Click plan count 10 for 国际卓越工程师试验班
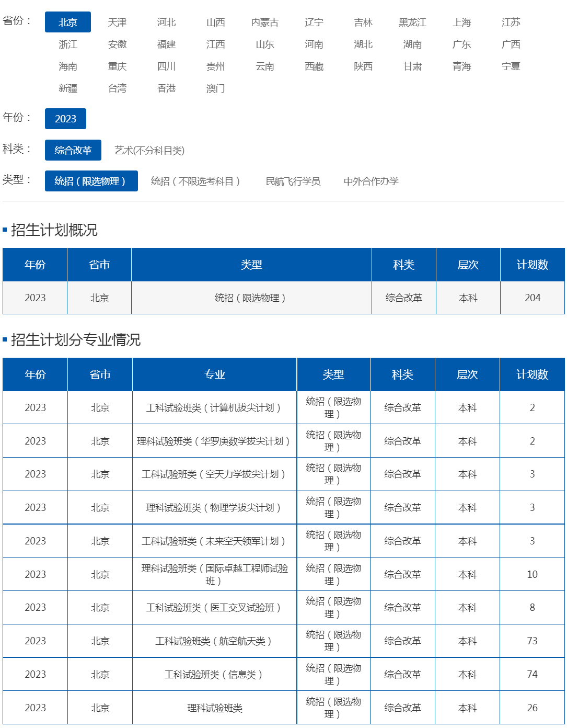 tap(532, 574)
